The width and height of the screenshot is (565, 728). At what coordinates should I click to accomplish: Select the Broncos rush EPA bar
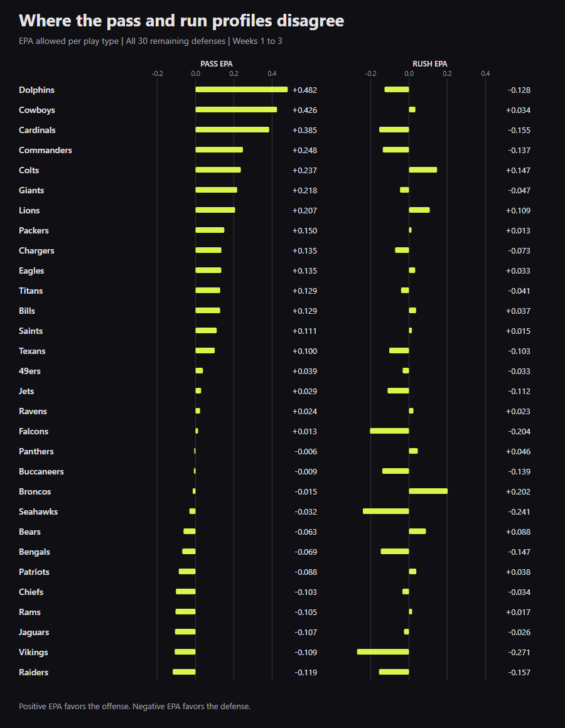tap(428, 491)
